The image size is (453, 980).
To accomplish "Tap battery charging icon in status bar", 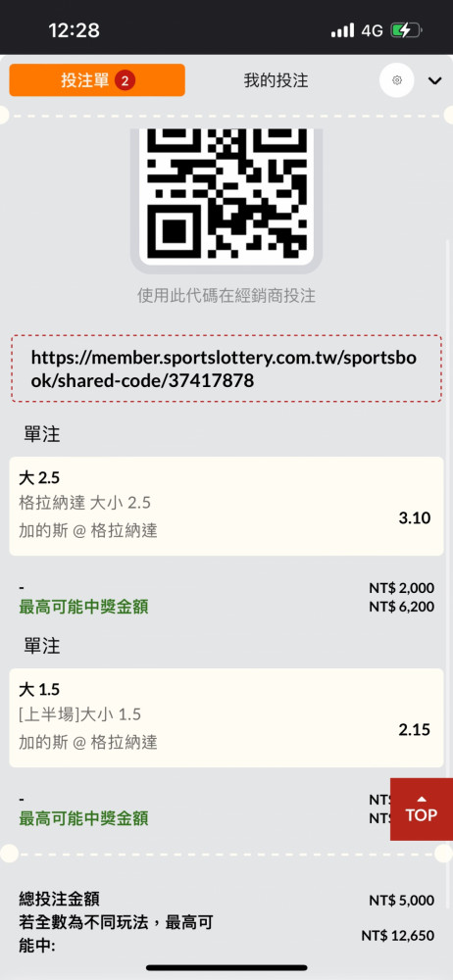I will (406, 30).
